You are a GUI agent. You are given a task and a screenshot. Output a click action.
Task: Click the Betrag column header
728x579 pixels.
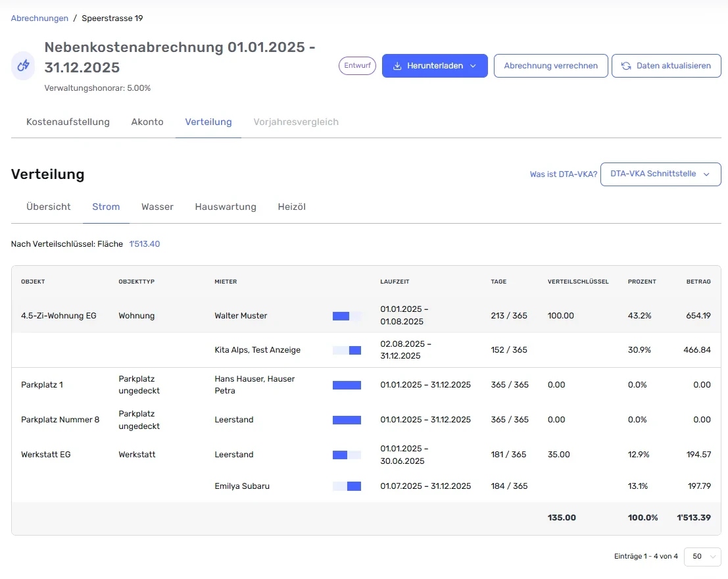698,282
